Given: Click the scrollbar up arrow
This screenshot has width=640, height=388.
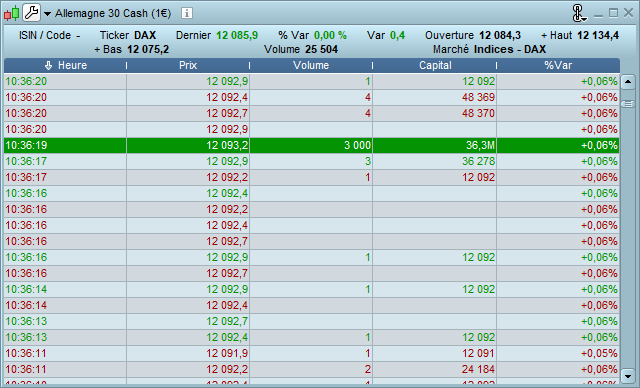Looking at the screenshot, I should 627,82.
